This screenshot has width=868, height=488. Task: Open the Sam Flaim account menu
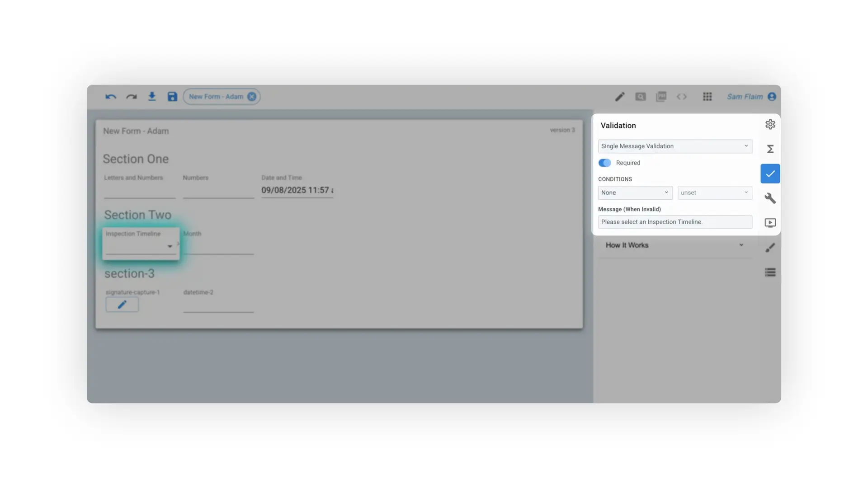745,96
